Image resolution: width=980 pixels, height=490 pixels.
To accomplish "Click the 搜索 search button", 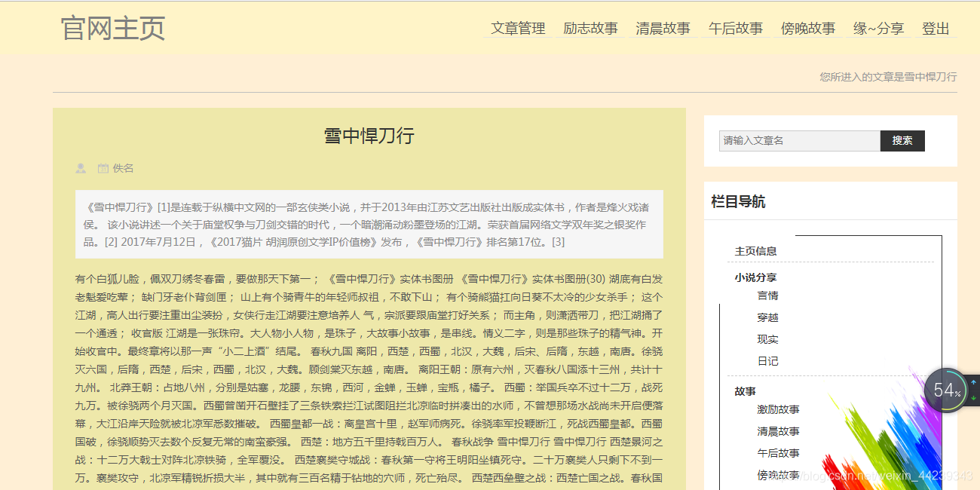I will 902,141.
